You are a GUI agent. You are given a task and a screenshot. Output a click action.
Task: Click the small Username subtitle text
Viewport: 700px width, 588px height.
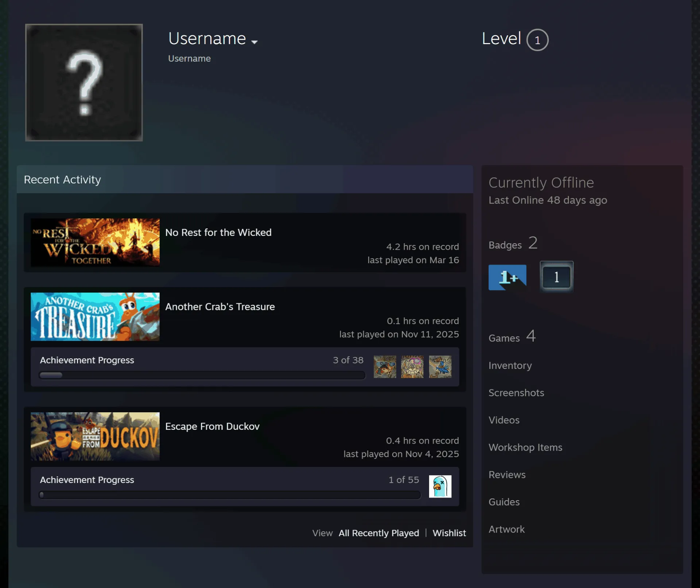[189, 59]
